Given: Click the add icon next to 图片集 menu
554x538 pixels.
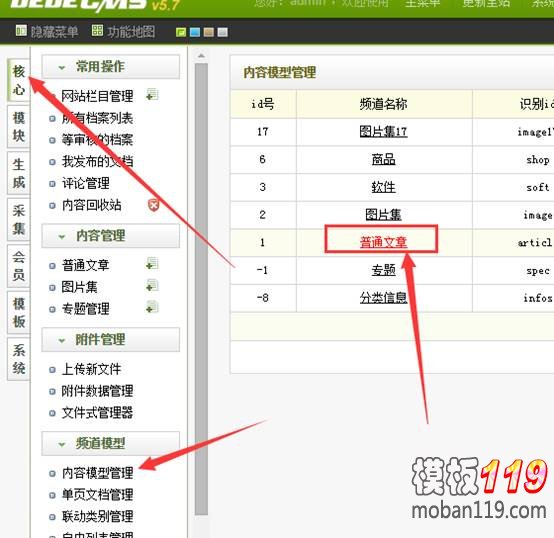Looking at the screenshot, I should tap(152, 285).
